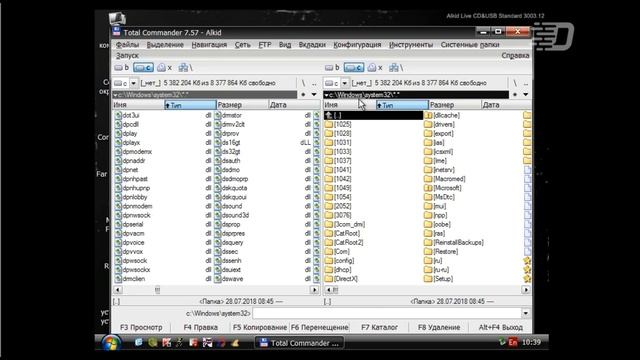Select drive b button in right panel

coord(332,68)
